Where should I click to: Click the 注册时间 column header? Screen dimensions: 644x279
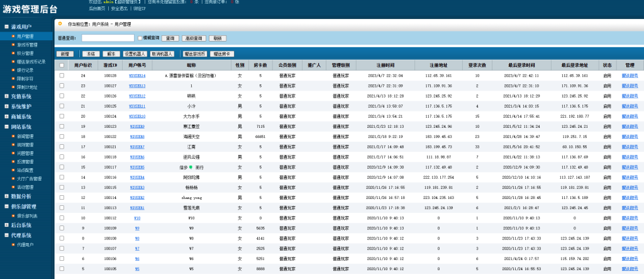(x=386, y=65)
